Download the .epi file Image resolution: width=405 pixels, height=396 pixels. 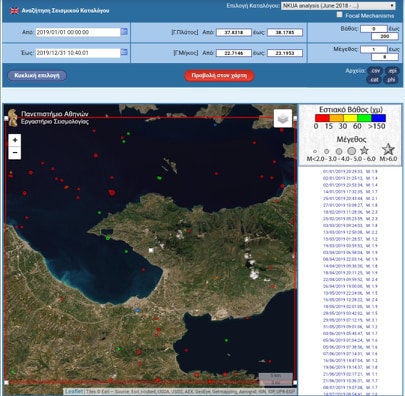tap(392, 71)
